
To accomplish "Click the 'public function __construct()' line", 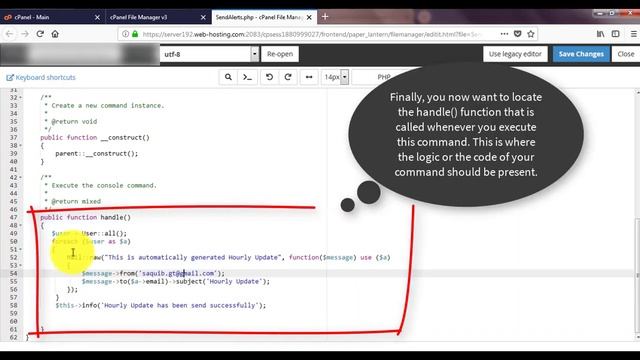I will 95,138.
